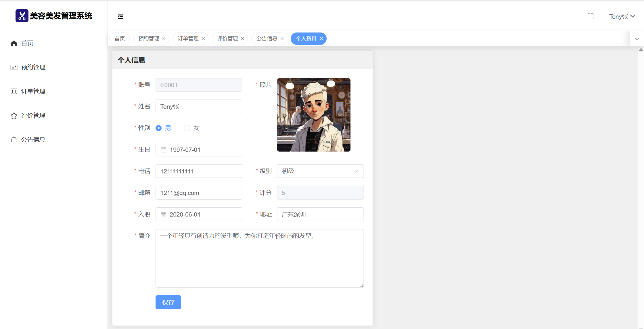Click the sidebar collapse hamburger icon

pos(120,17)
